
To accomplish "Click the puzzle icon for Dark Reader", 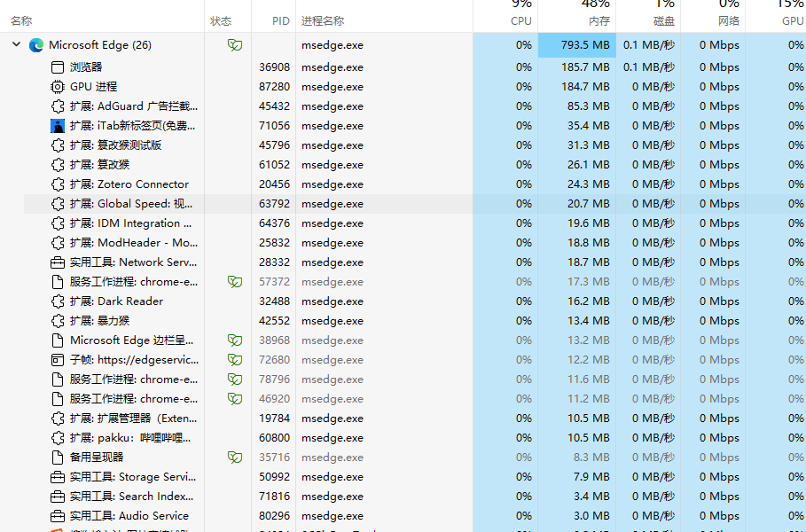I will [x=58, y=301].
